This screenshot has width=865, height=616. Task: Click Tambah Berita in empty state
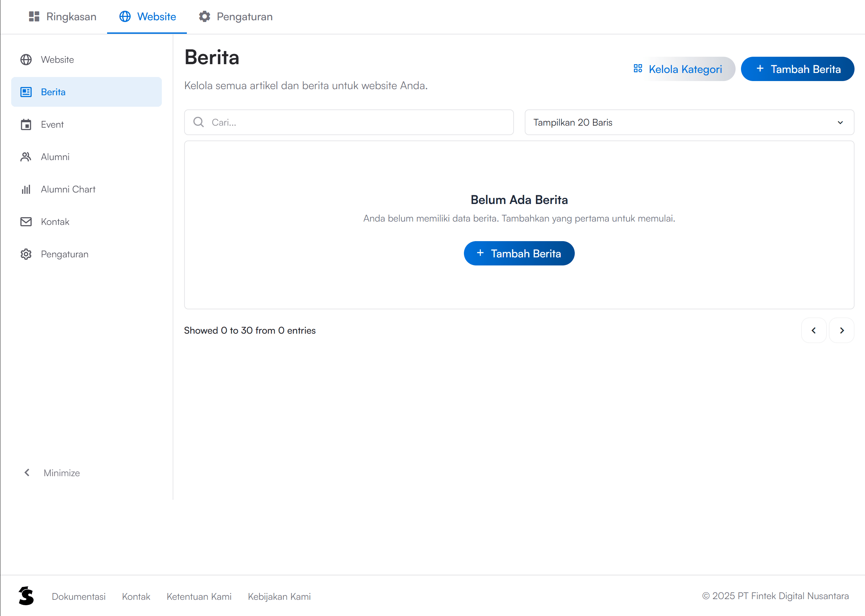(x=519, y=253)
